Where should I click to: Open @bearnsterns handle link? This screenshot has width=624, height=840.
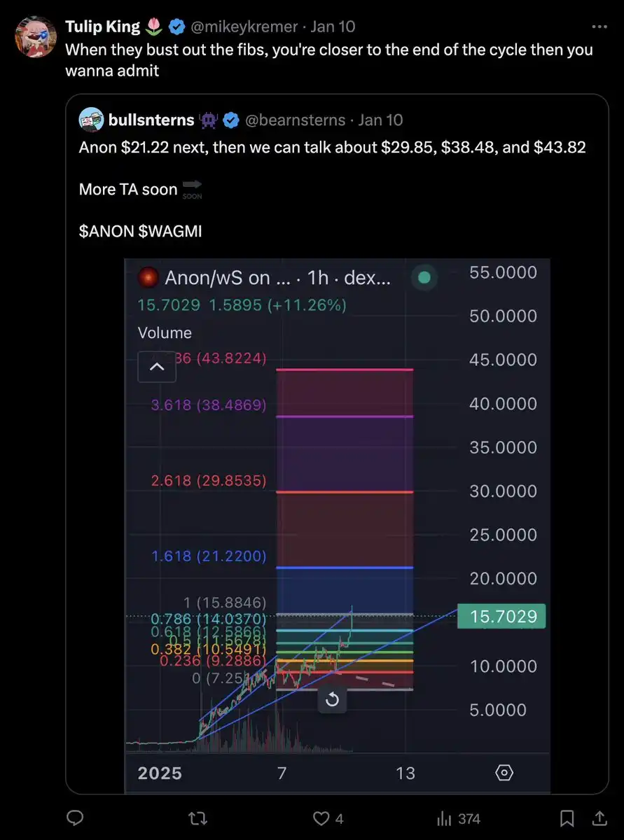(x=295, y=120)
